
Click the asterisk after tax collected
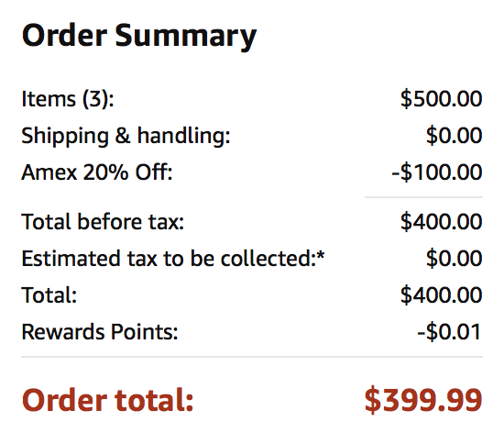coord(321,255)
